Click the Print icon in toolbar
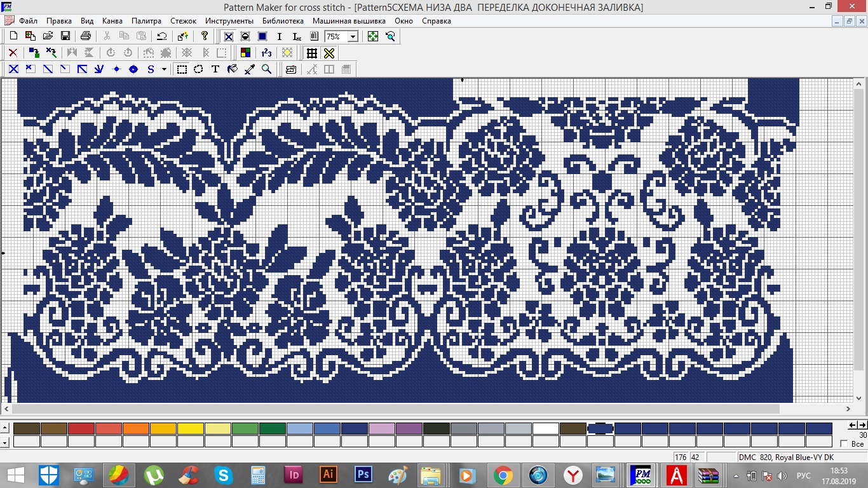 (86, 36)
